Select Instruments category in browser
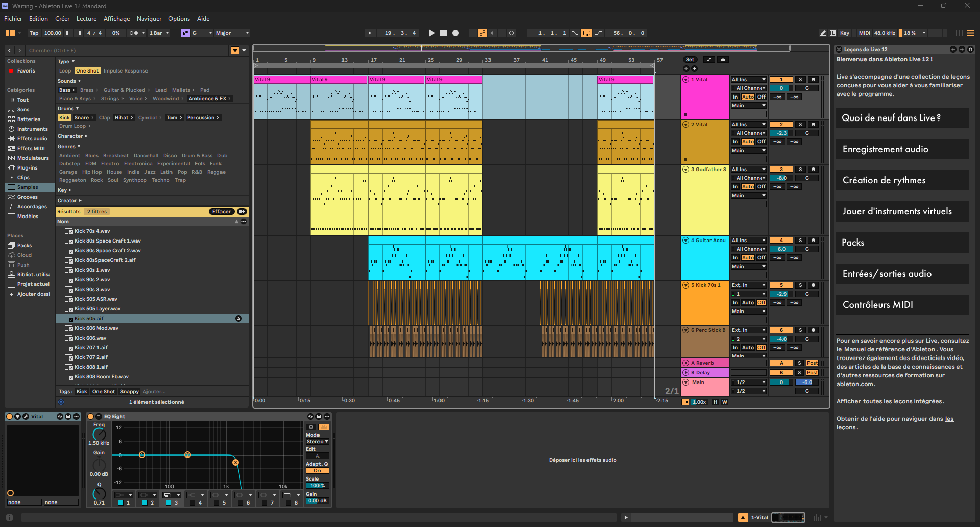The height and width of the screenshot is (527, 980). 30,129
